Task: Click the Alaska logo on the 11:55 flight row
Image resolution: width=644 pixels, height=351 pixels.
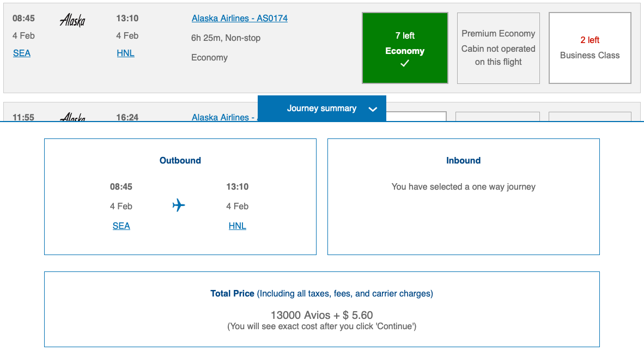Action: pyautogui.click(x=73, y=116)
